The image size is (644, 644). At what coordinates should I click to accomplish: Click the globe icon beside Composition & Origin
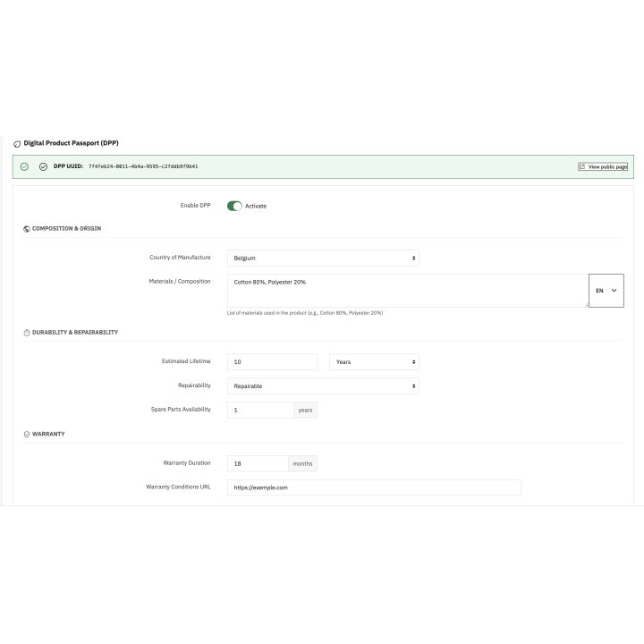(x=27, y=229)
